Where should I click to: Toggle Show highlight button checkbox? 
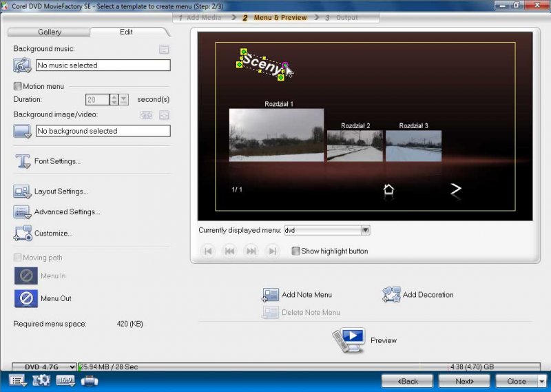point(295,251)
